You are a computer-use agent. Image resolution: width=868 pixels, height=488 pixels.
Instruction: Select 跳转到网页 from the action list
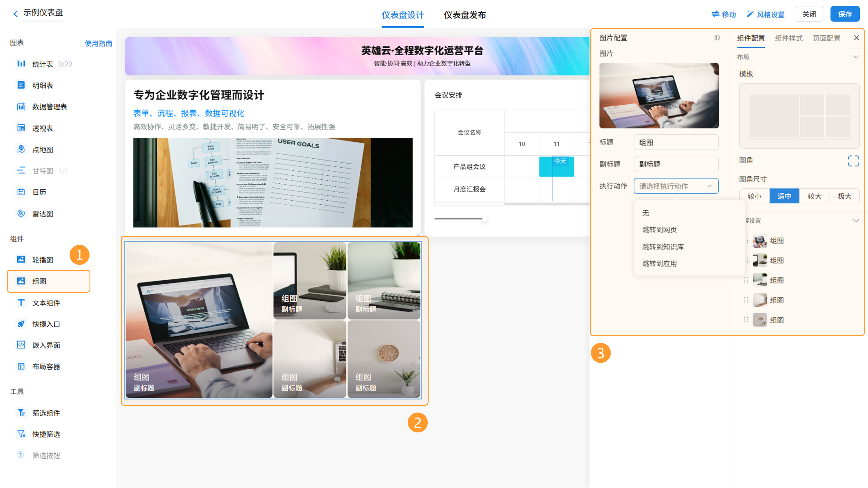[x=659, y=230]
